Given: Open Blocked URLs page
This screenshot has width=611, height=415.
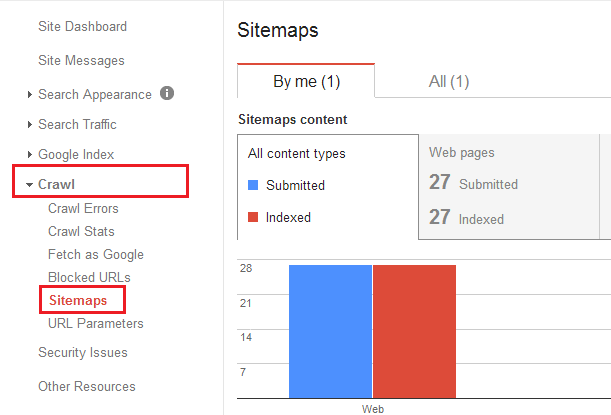Looking at the screenshot, I should pos(89,277).
